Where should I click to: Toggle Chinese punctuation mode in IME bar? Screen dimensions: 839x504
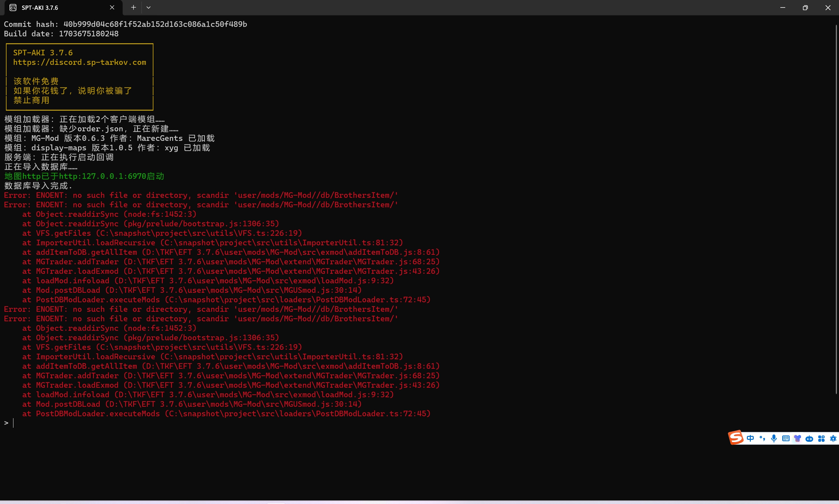(762, 439)
